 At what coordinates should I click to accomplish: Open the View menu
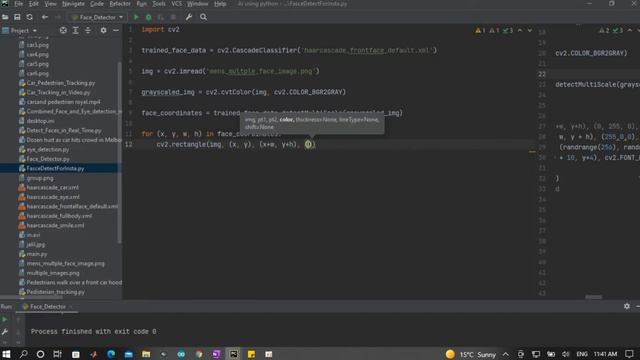(x=50, y=4)
